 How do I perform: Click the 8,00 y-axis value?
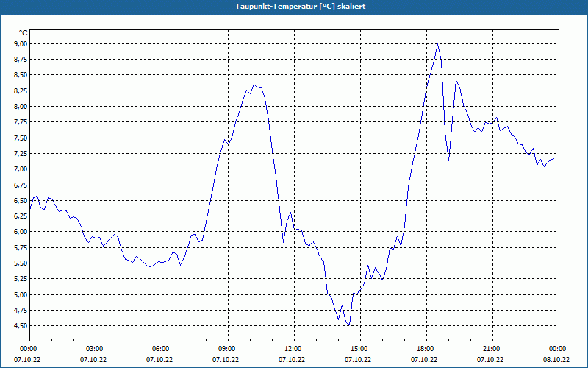tap(21, 106)
